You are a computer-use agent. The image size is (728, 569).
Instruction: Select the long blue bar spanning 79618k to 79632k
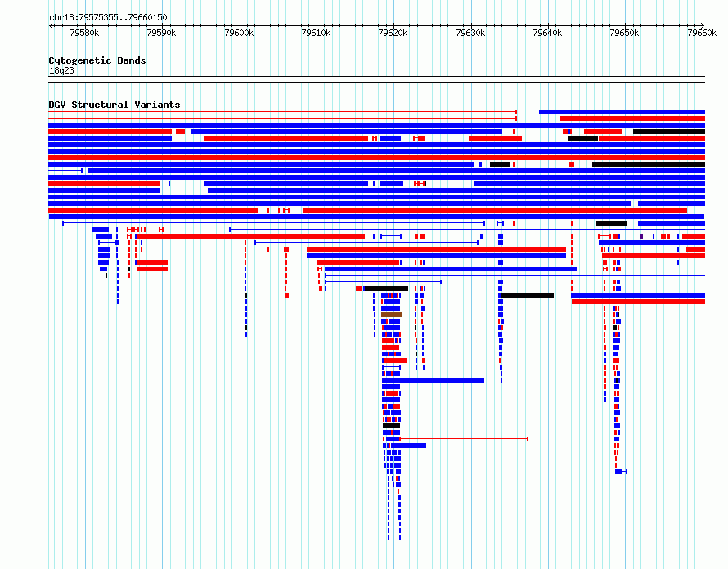434,380
